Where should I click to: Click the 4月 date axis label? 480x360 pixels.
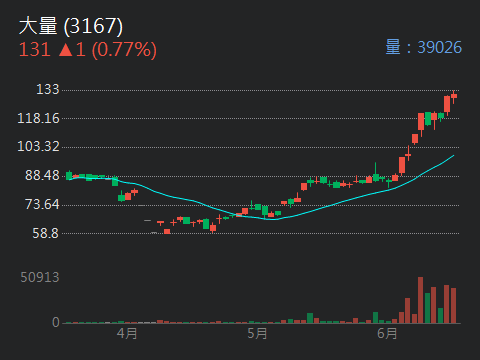127,333
